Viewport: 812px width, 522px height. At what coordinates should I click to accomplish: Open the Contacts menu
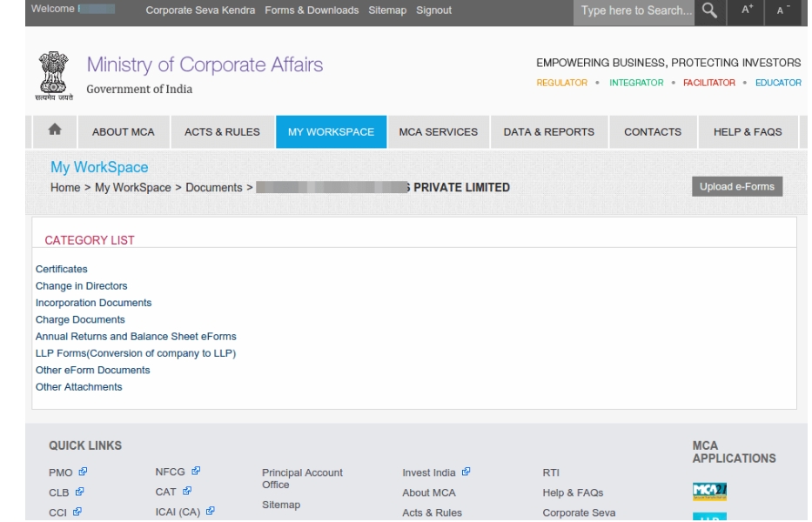[x=653, y=131]
